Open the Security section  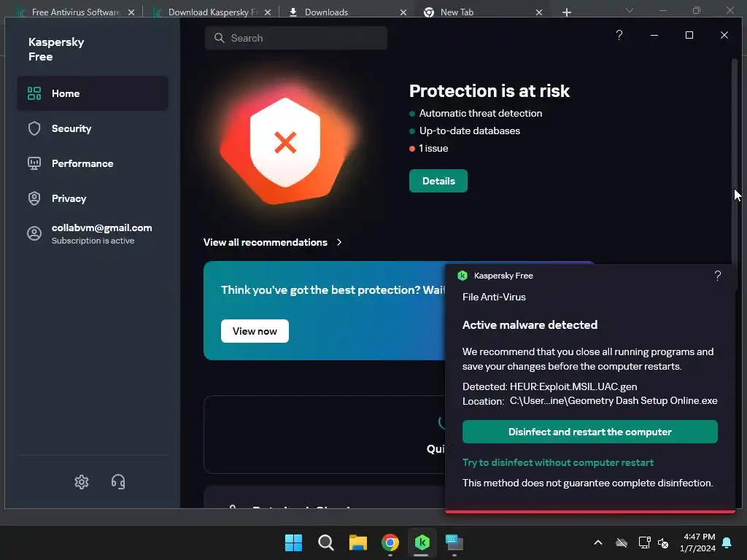[93, 128]
